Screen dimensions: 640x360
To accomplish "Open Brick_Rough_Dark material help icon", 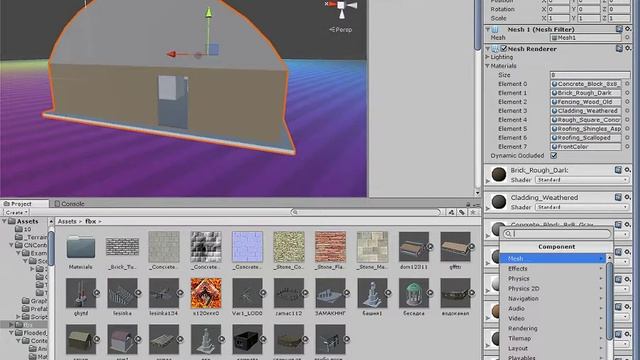I will click(618, 170).
